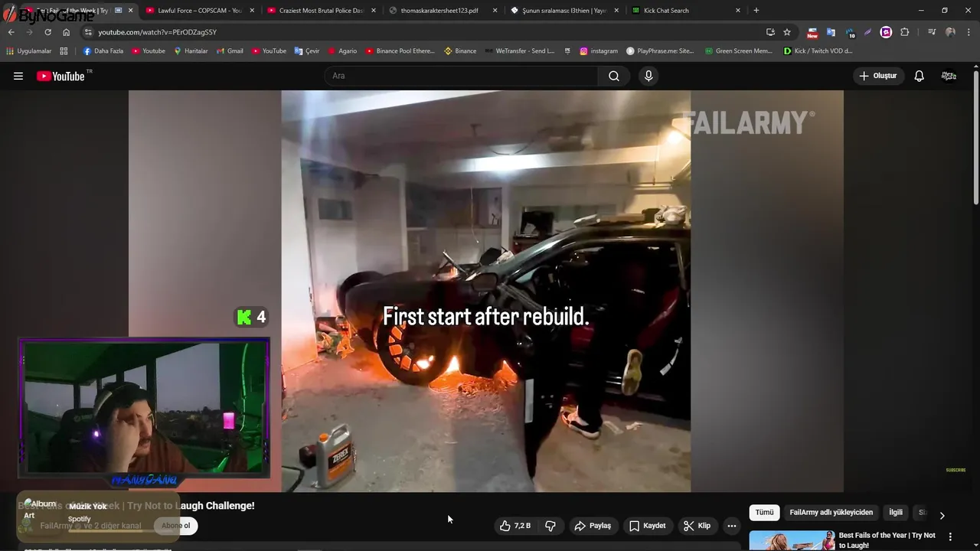Open the PlayPhrase.me bookmark

[x=660, y=51]
